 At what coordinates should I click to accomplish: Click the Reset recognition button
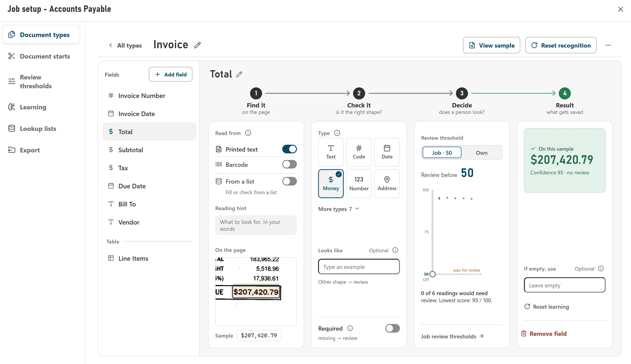coord(561,45)
